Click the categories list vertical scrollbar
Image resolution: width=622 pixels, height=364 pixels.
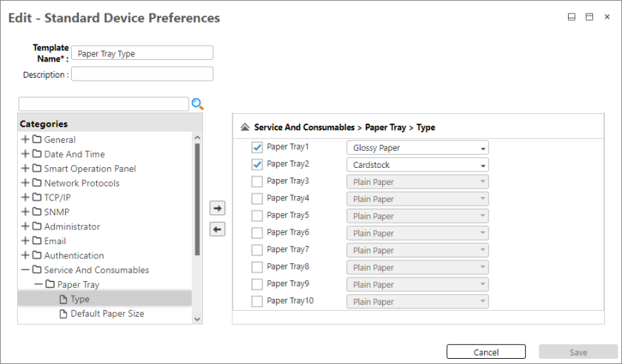click(x=197, y=200)
